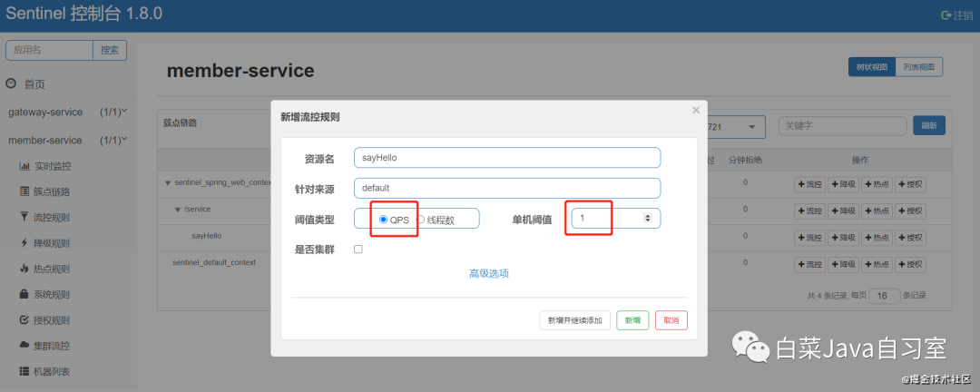Click the 流控规则 filter icon
980x392 pixels.
[24, 218]
